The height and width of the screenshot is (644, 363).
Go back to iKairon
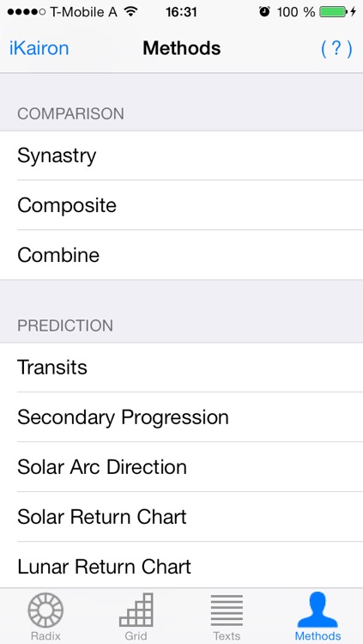click(39, 48)
